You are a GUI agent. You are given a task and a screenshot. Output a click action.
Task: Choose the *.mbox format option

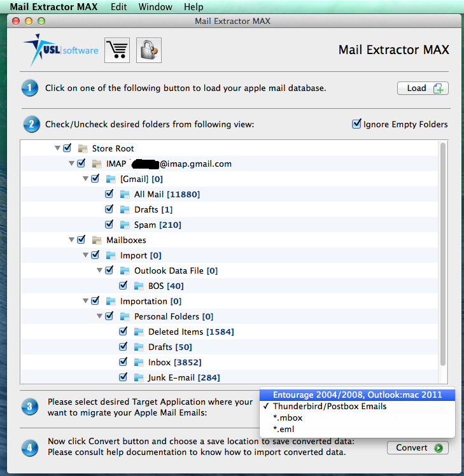point(358,418)
